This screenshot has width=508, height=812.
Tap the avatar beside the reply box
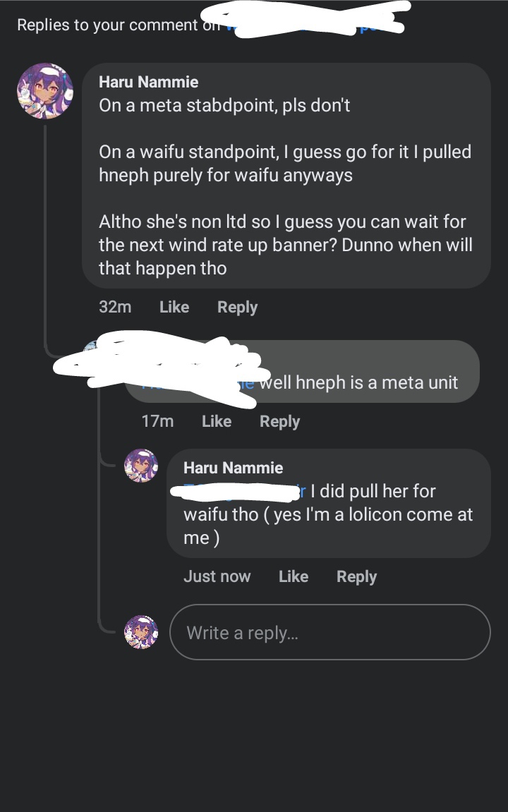141,632
